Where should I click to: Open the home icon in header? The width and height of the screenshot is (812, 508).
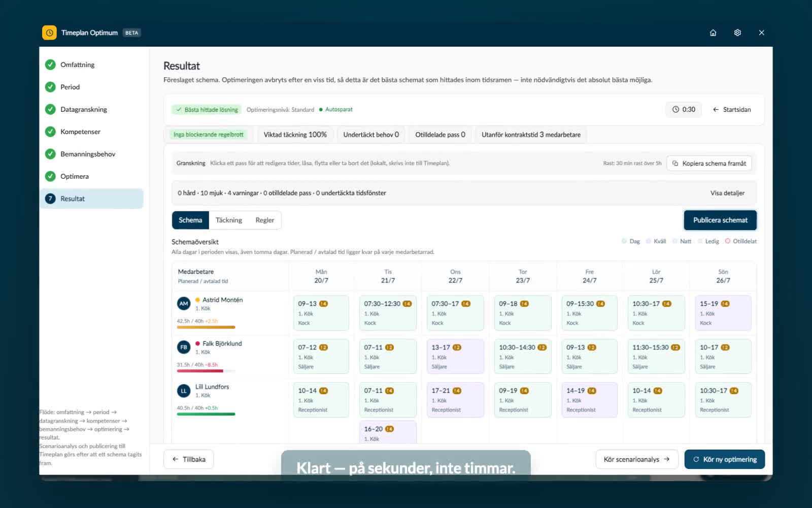coord(713,33)
